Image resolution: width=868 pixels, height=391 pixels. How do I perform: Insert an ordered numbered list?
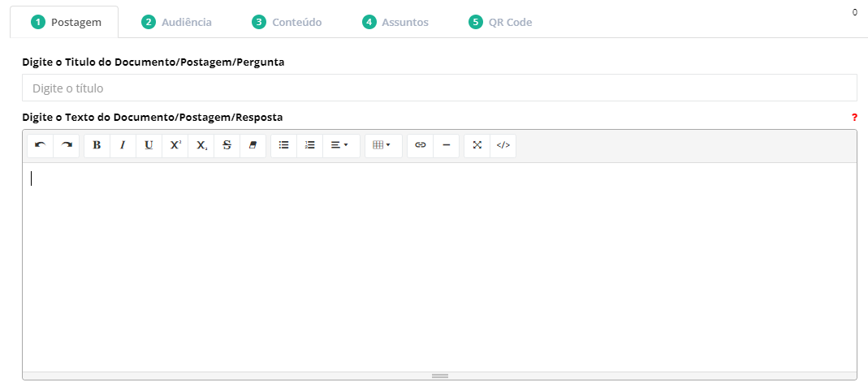click(x=310, y=145)
